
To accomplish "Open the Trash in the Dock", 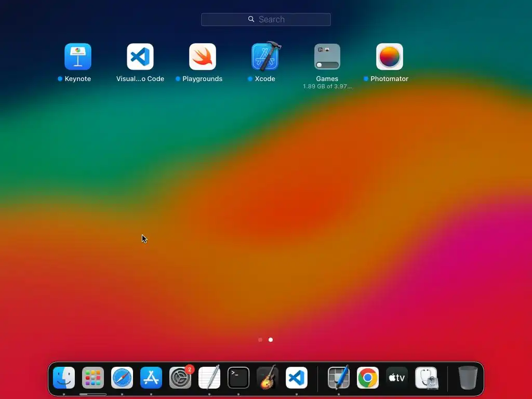I will pyautogui.click(x=468, y=378).
